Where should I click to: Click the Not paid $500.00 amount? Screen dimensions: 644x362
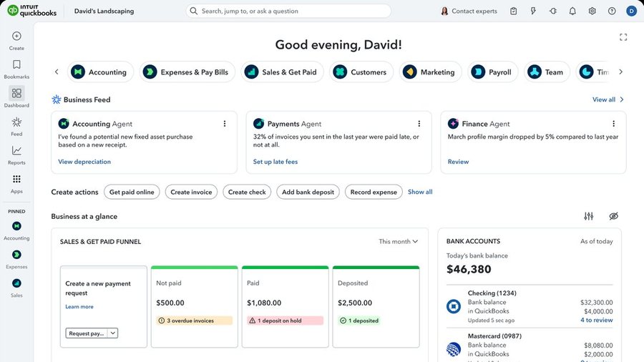point(170,303)
